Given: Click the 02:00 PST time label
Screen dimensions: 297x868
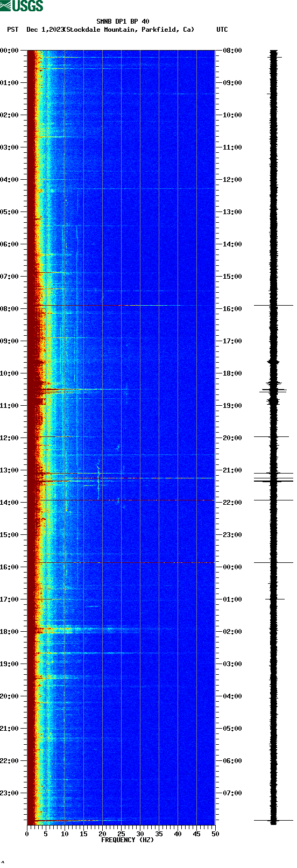Looking at the screenshot, I should coord(9,115).
